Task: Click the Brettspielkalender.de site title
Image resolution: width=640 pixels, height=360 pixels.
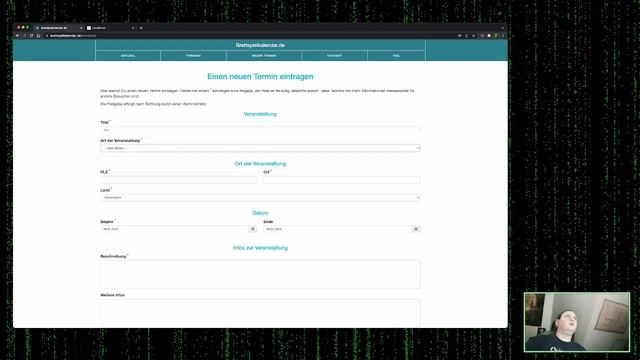Action: [260, 45]
